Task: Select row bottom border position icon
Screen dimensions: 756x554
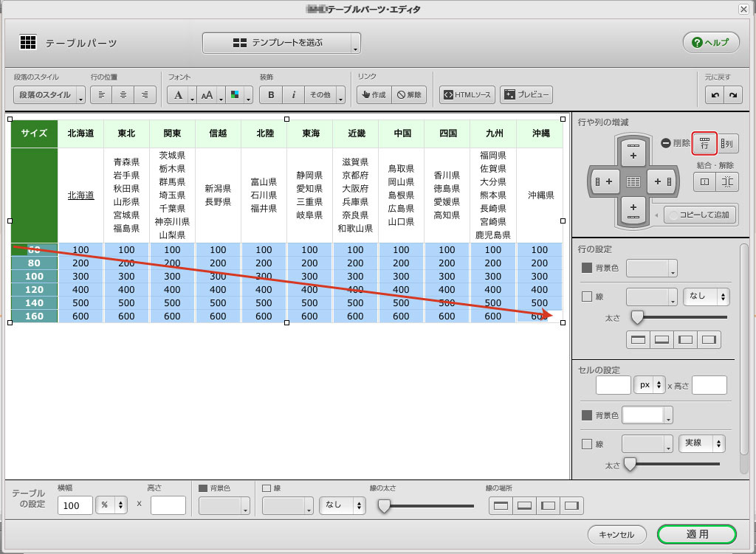Action: click(x=661, y=339)
